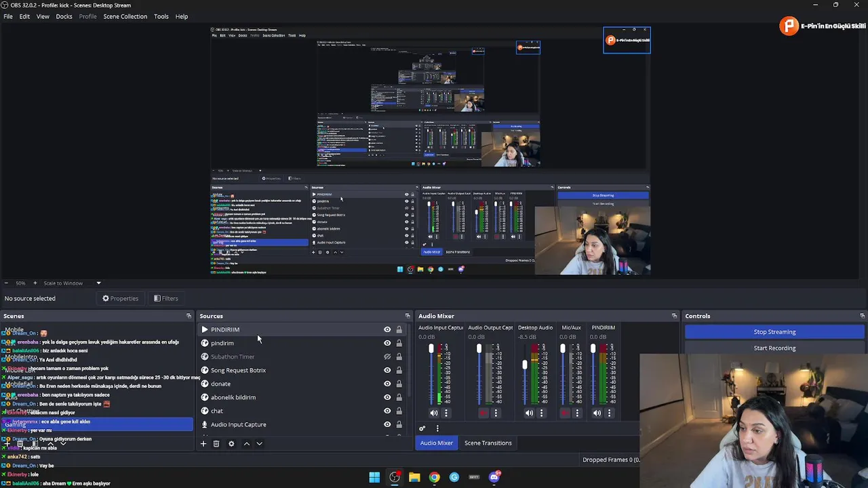The image size is (868, 488).
Task: Open the File menu
Action: tap(8, 16)
